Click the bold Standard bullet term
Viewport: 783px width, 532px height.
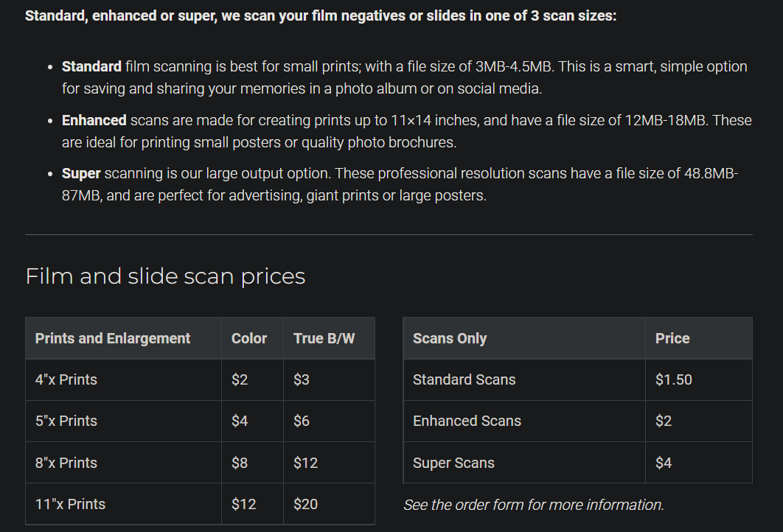[91, 66]
